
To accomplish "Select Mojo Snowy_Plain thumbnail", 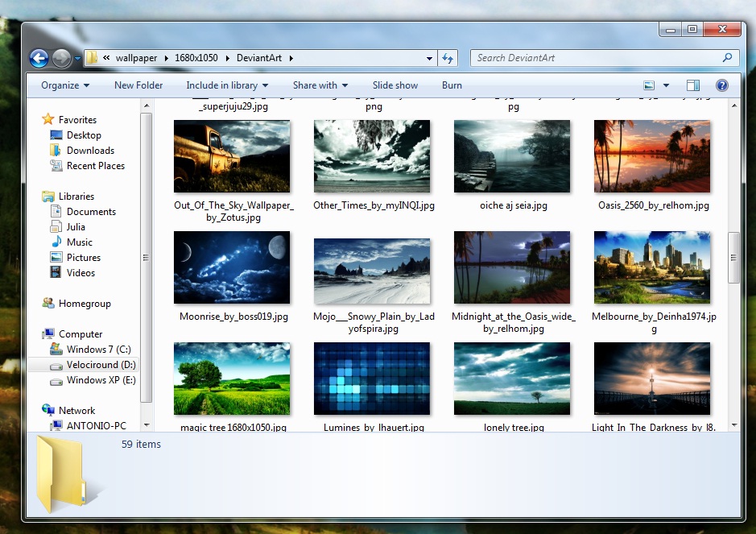I will point(372,271).
